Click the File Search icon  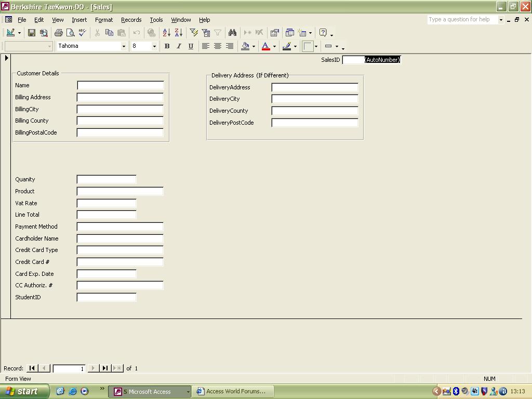pyautogui.click(x=44, y=33)
